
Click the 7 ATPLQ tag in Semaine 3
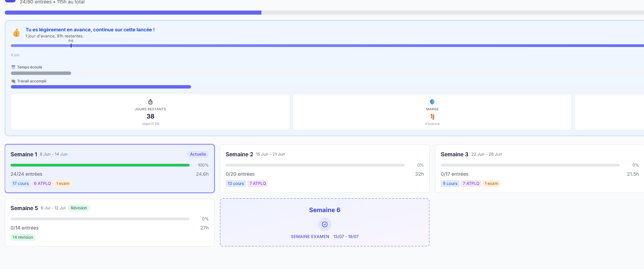[x=471, y=184]
